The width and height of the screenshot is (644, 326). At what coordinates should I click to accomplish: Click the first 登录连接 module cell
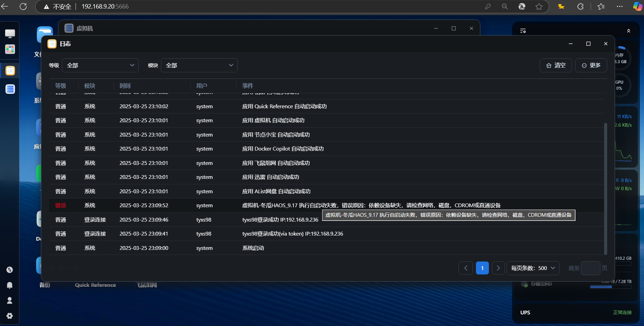point(95,219)
